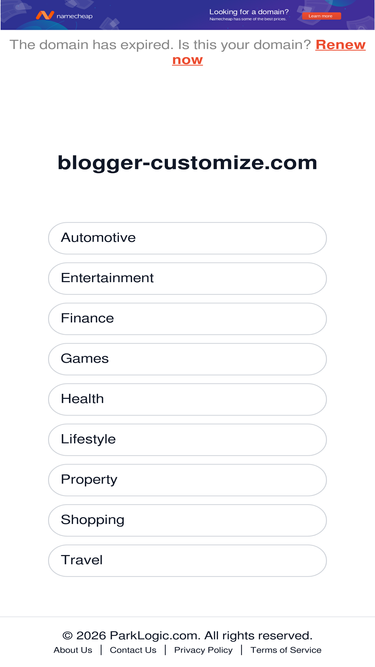Screen dimensions: 375x667
Task: Click the blogger-customize.com domain heading
Action: [x=188, y=163]
